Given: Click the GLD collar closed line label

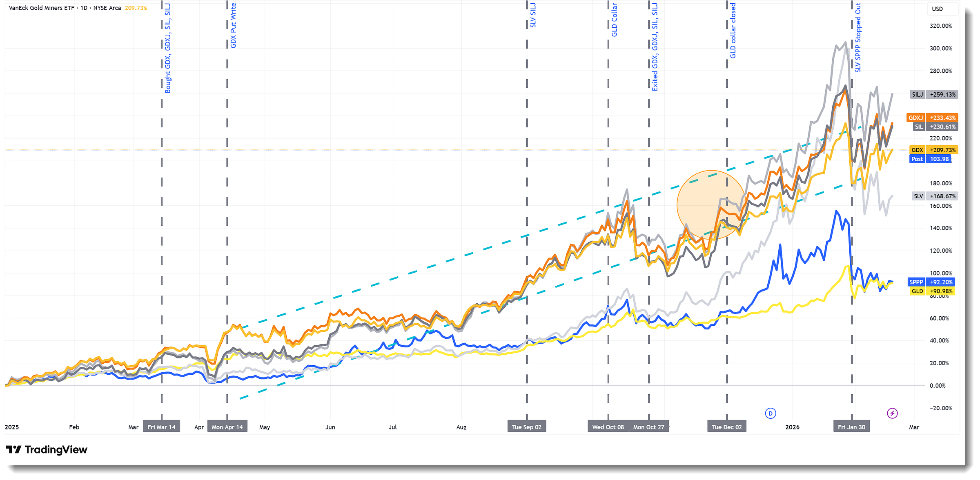Looking at the screenshot, I should coord(733,31).
